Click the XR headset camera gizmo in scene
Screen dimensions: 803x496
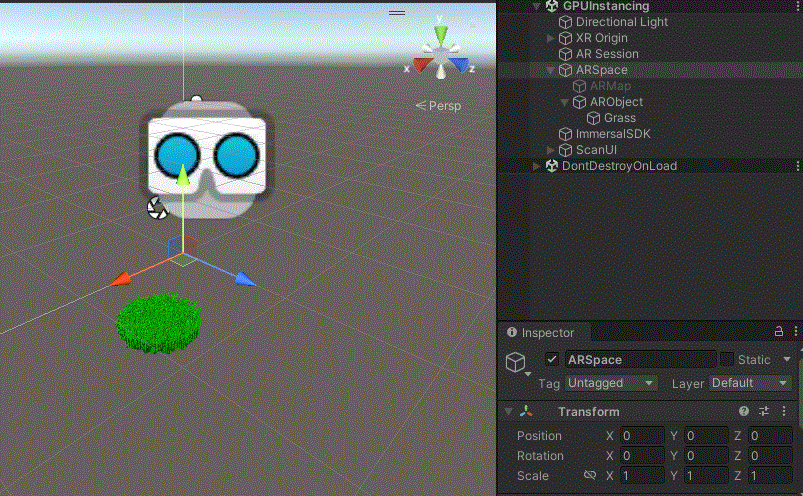[207, 156]
